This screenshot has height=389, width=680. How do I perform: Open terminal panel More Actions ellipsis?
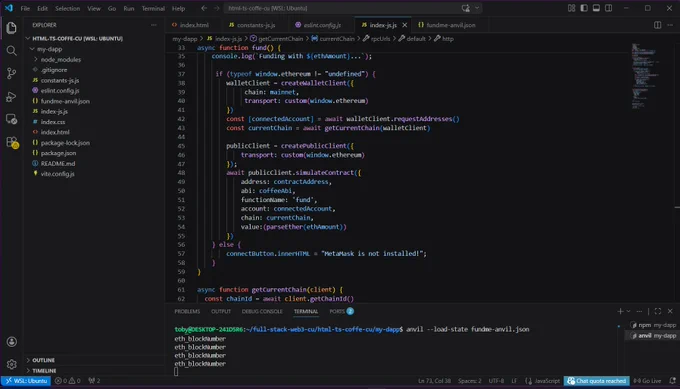[639, 311]
